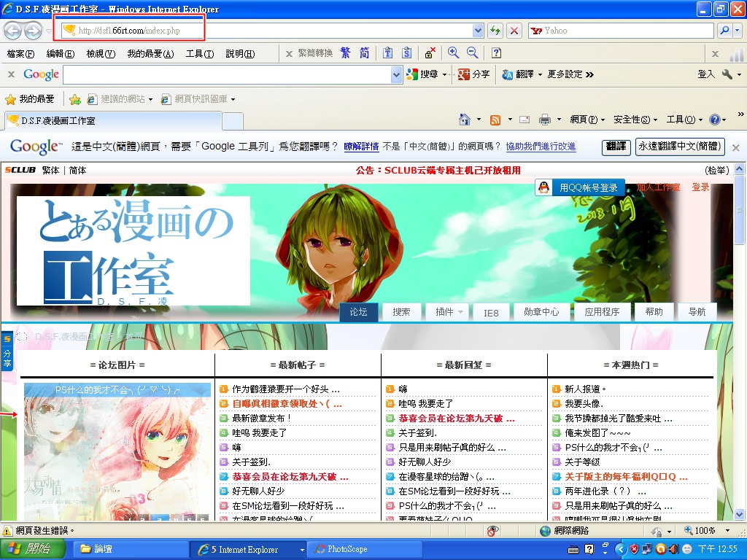Click the 翻譯 button in translate bar
Image resolution: width=747 pixels, height=560 pixels.
[616, 146]
